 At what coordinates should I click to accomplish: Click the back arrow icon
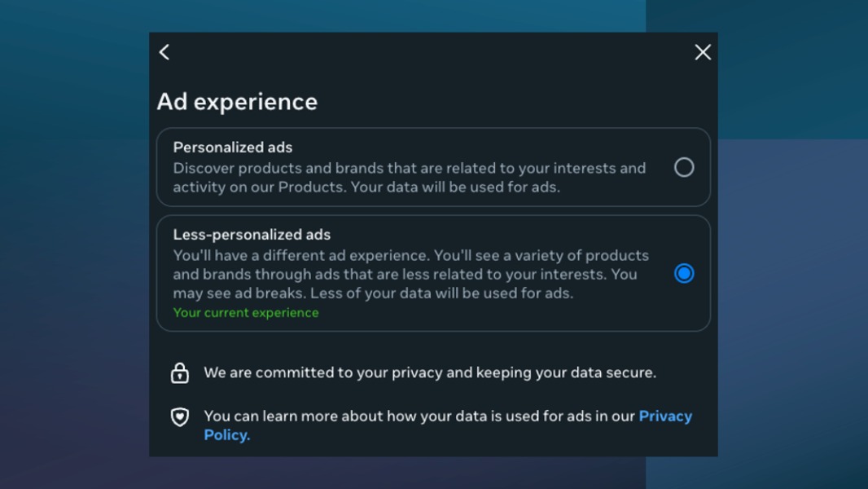[164, 52]
